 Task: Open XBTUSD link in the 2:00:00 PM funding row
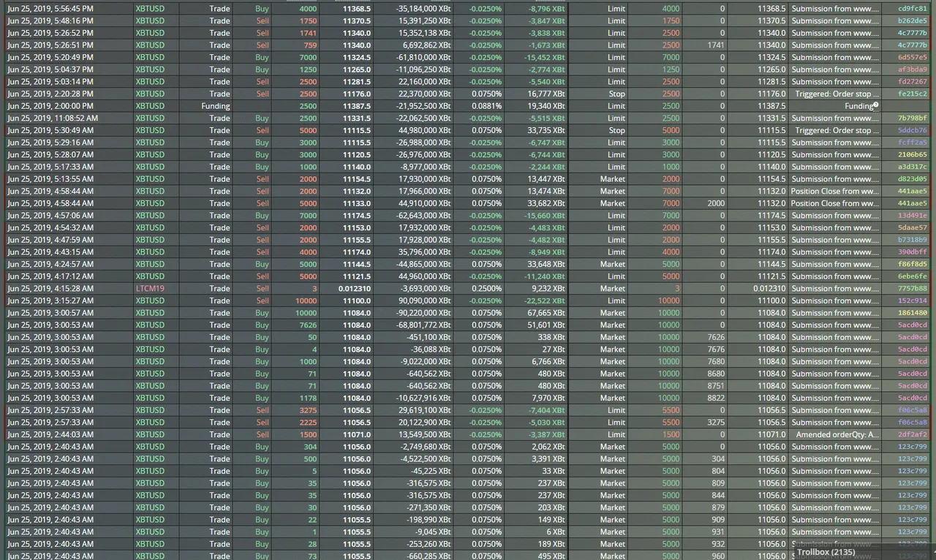click(150, 106)
